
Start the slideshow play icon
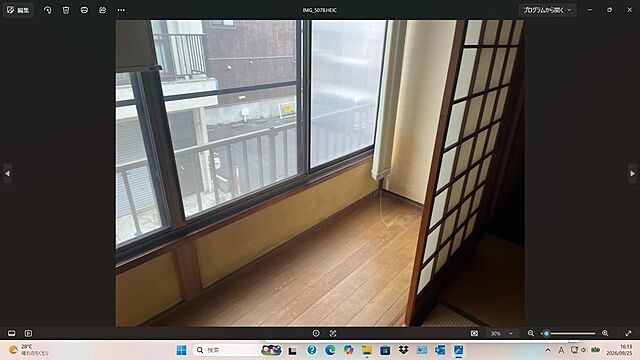28,333
